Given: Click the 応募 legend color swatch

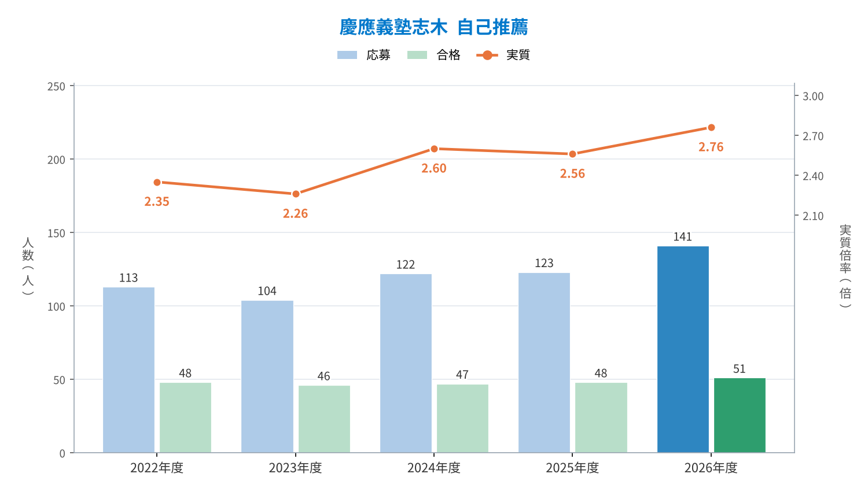Looking at the screenshot, I should pyautogui.click(x=347, y=55).
